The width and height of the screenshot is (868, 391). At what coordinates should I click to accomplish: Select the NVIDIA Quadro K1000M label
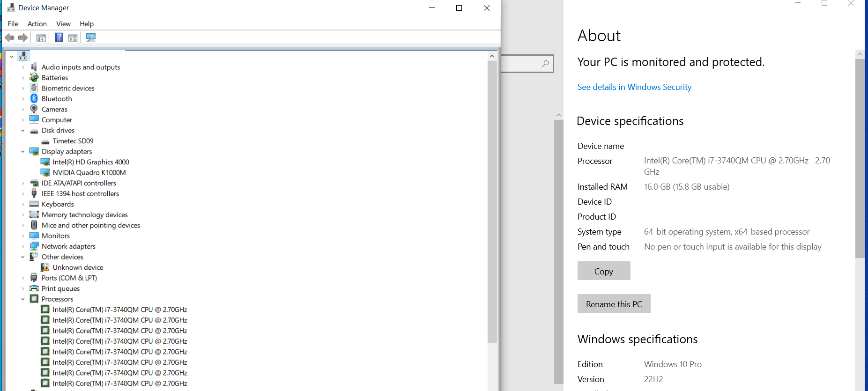click(x=89, y=172)
